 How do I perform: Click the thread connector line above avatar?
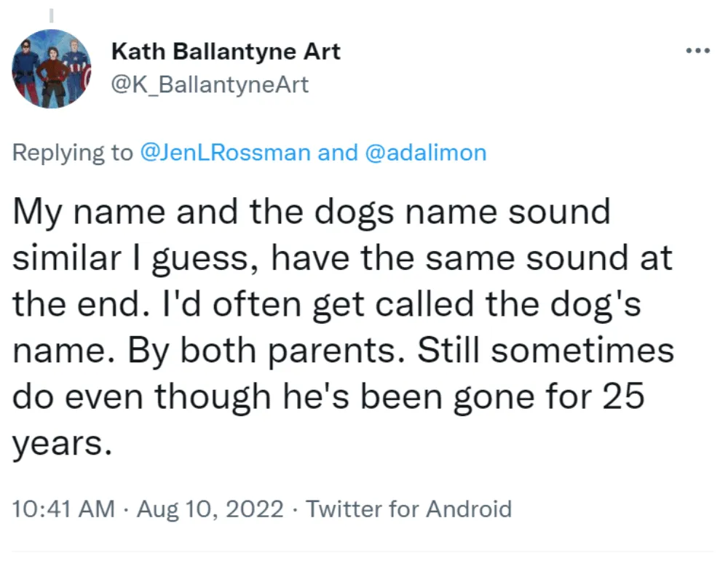tap(52, 15)
